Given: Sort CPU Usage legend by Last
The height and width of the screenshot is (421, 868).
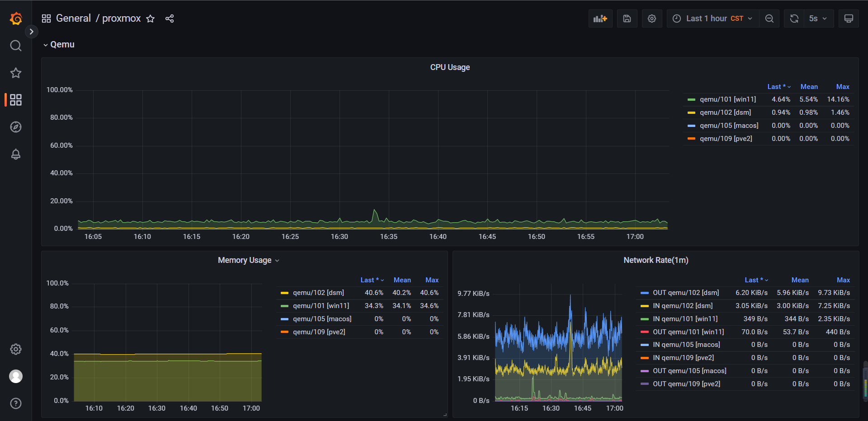Looking at the screenshot, I should coord(778,87).
